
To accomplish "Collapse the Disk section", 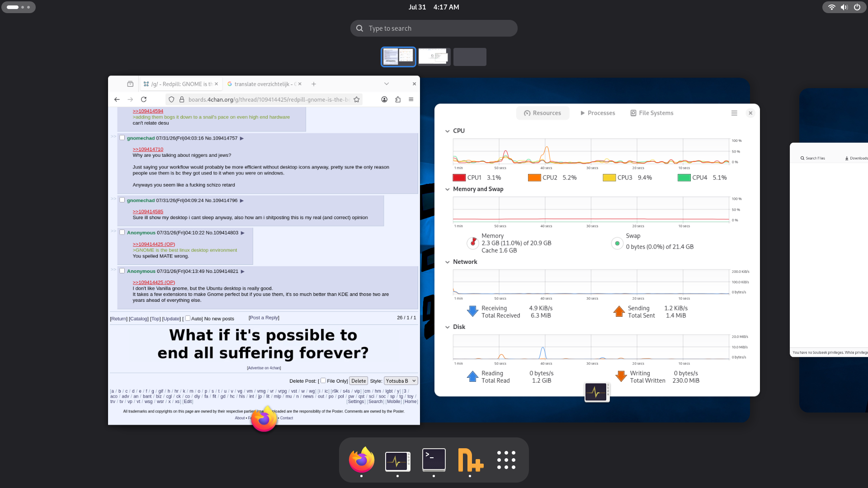I will click(x=448, y=327).
